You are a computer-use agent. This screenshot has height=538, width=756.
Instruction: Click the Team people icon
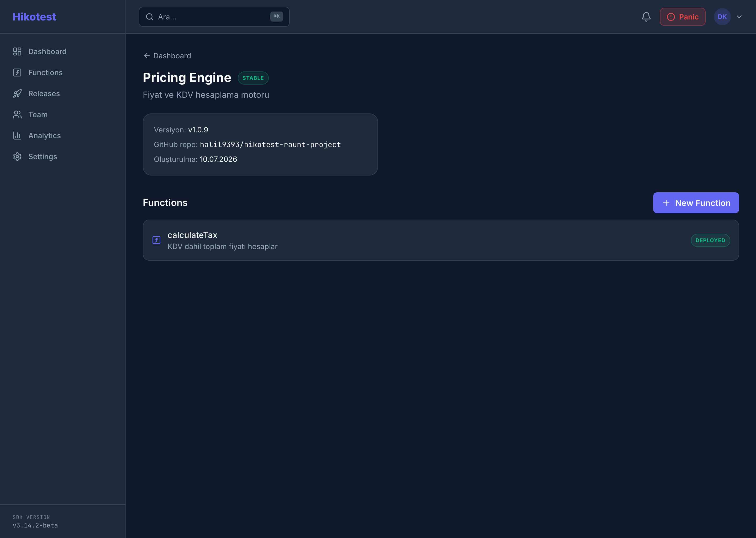pyautogui.click(x=17, y=115)
